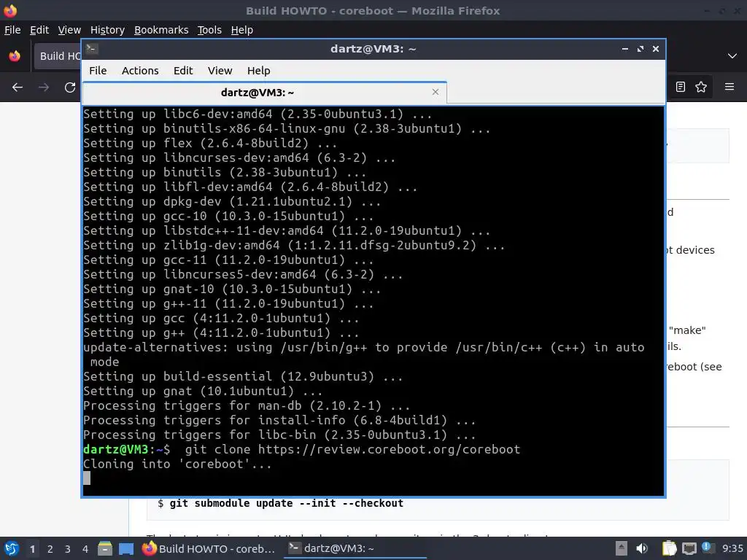Click the terminal icon in the terminal title bar
747x560 pixels.
point(93,49)
